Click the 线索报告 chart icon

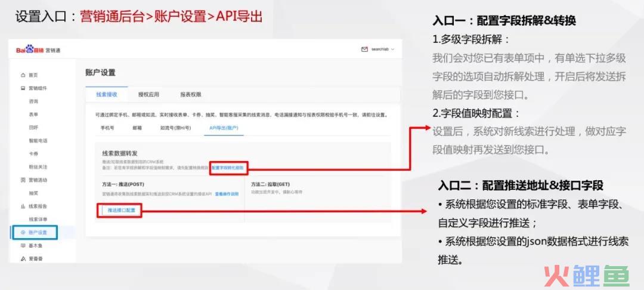[x=23, y=206]
